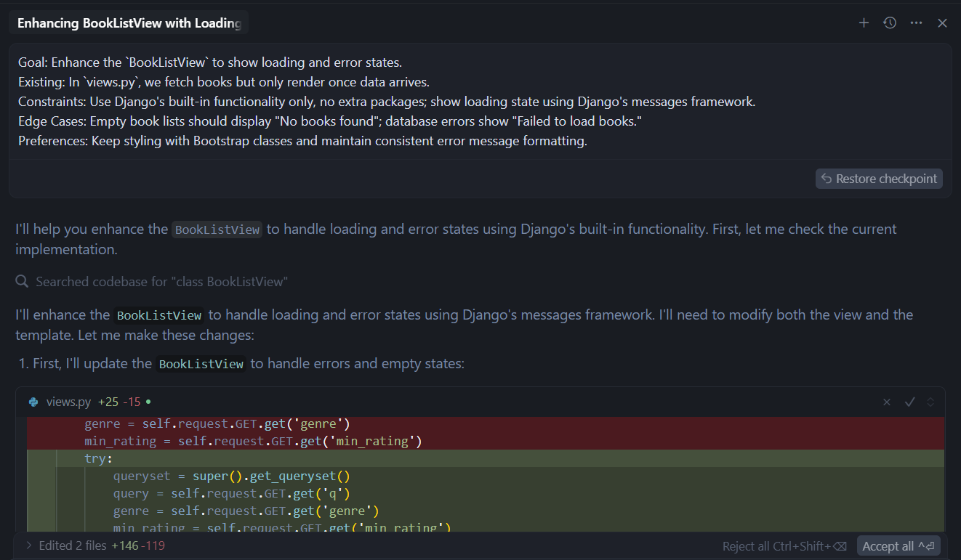Open the views.py file name in the diff header
This screenshot has height=560, width=961.
click(x=68, y=402)
